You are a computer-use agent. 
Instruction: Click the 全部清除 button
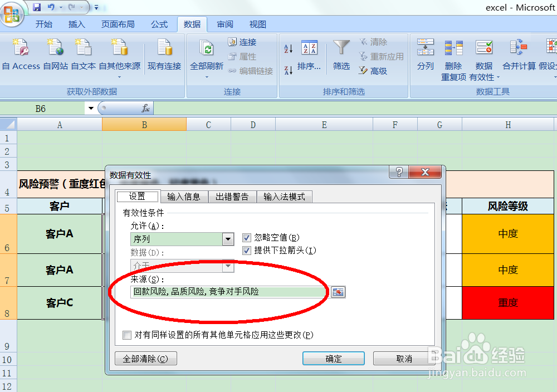pyautogui.click(x=145, y=358)
